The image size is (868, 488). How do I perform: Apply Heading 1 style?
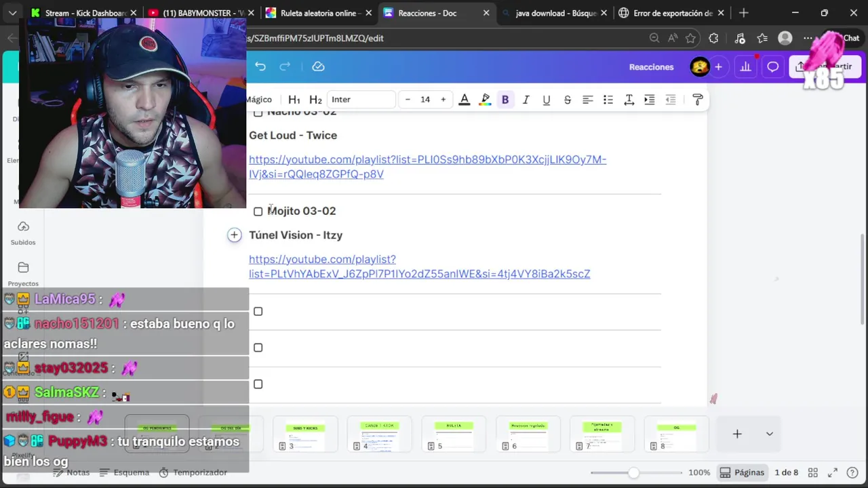pos(294,100)
